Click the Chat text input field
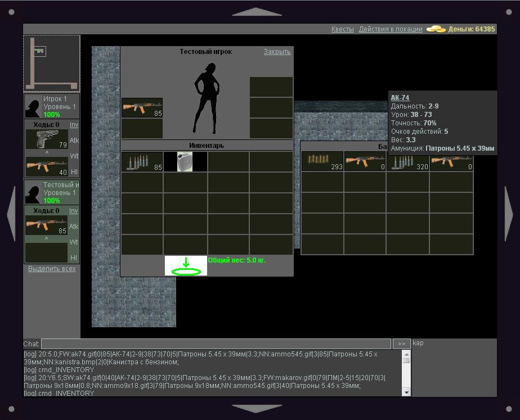Viewport: 520px width, 420px height. [216, 344]
